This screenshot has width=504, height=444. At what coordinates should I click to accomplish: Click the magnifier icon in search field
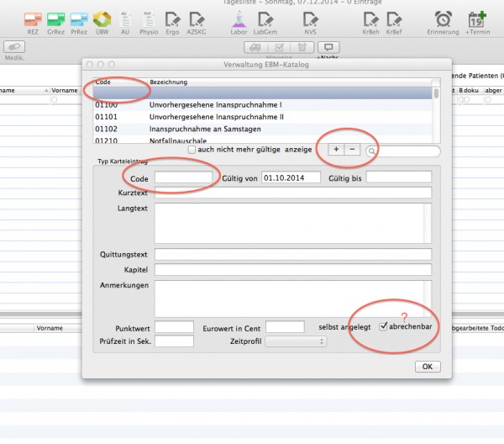371,151
